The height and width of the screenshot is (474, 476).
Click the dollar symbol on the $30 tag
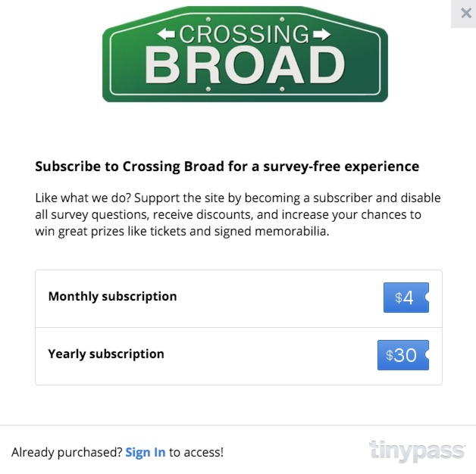click(390, 355)
